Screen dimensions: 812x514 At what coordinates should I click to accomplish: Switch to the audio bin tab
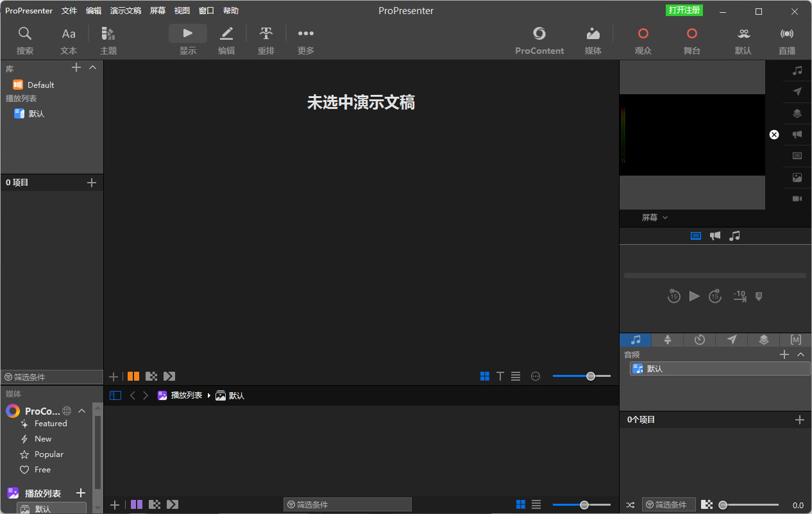[636, 340]
